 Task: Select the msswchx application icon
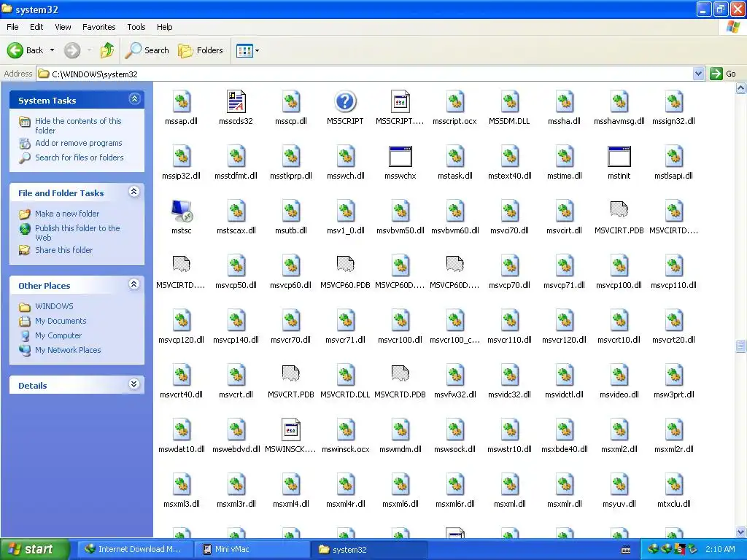click(x=400, y=156)
